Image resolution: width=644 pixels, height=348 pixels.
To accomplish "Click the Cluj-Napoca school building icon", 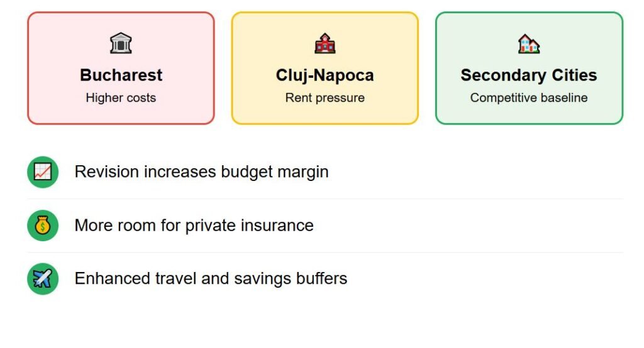I will (325, 44).
